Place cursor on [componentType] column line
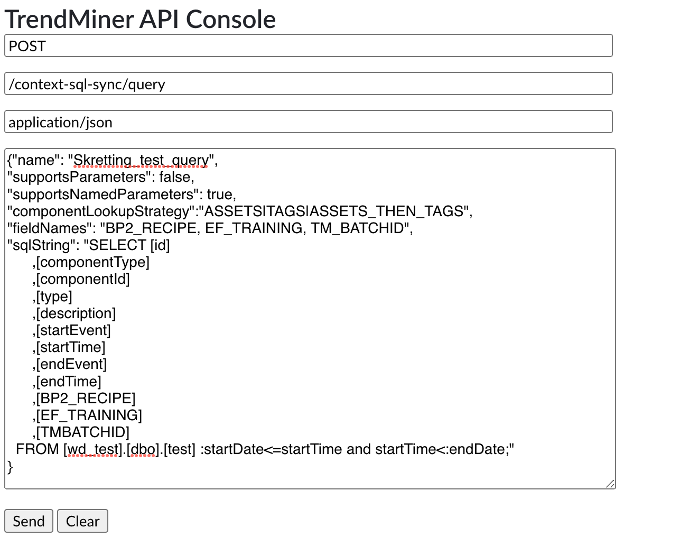Viewport: 690px width, 538px height. 92,262
